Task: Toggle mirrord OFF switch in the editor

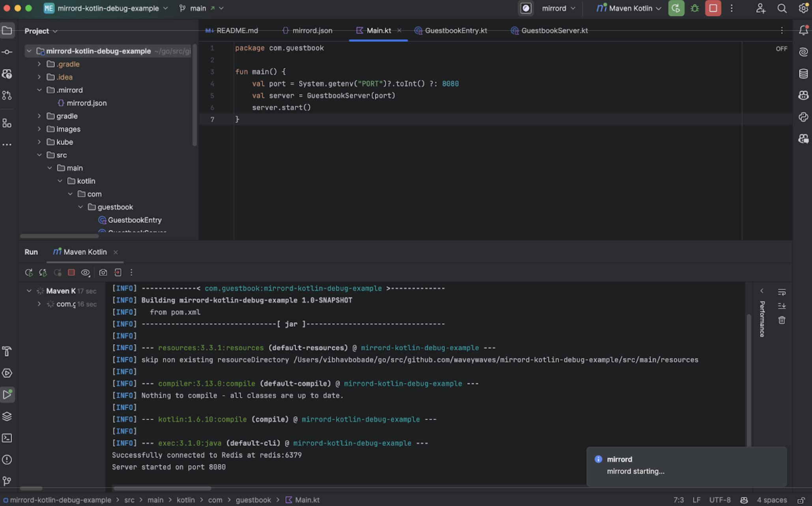Action: (x=781, y=49)
